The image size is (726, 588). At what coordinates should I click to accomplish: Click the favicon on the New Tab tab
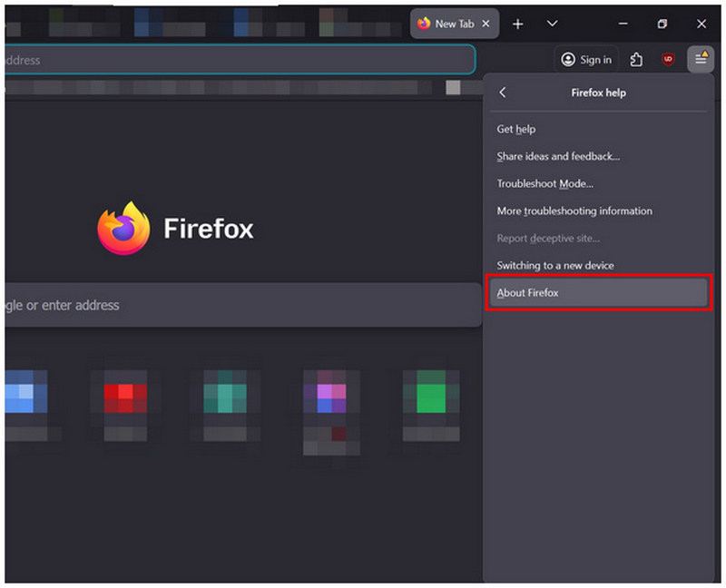click(x=426, y=24)
